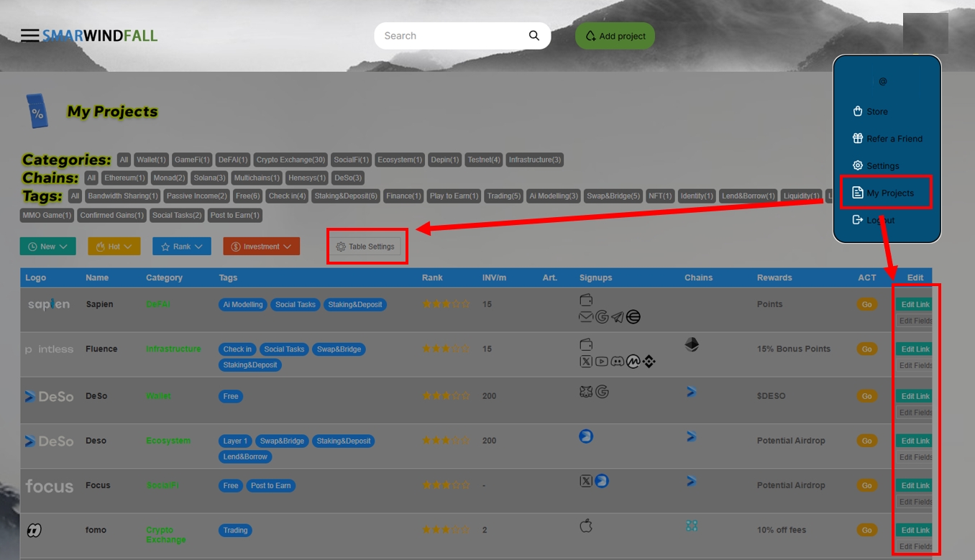Click the Google signup icon in Sapien row
The image size is (975, 560).
pyautogui.click(x=602, y=317)
